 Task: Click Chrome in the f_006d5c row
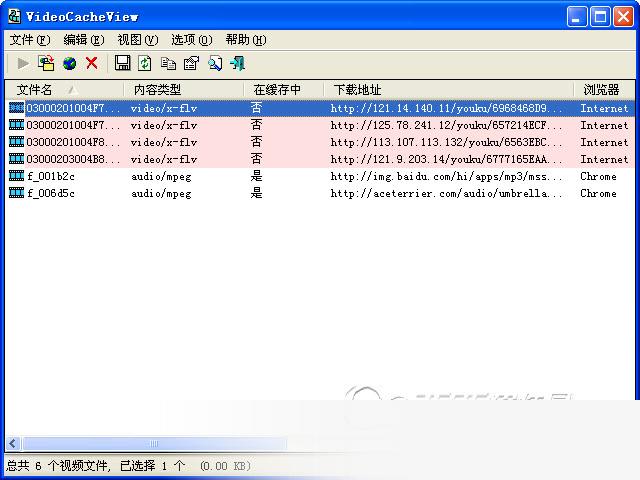598,193
